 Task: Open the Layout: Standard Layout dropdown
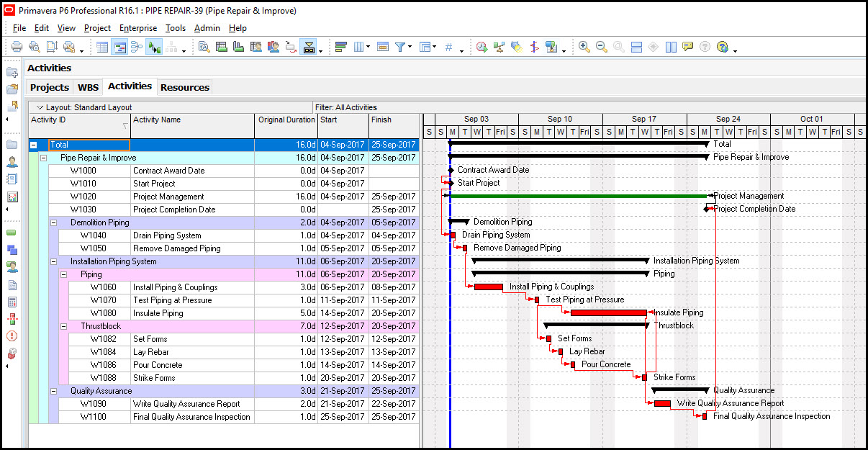[x=84, y=107]
